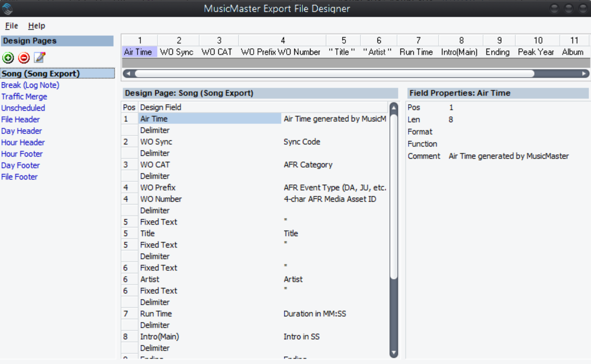Select the Air Time column in layout strip
This screenshot has width=591, height=364.
(x=140, y=52)
